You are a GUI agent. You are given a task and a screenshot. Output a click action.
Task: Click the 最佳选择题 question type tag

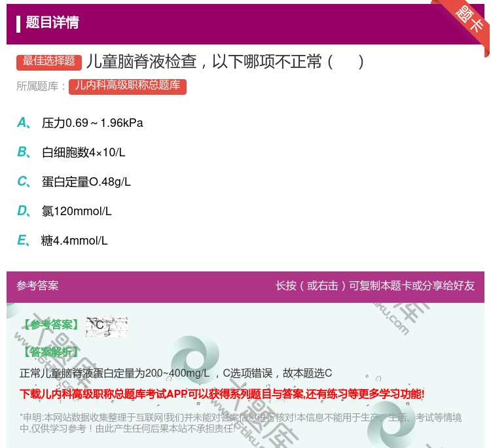(49, 61)
